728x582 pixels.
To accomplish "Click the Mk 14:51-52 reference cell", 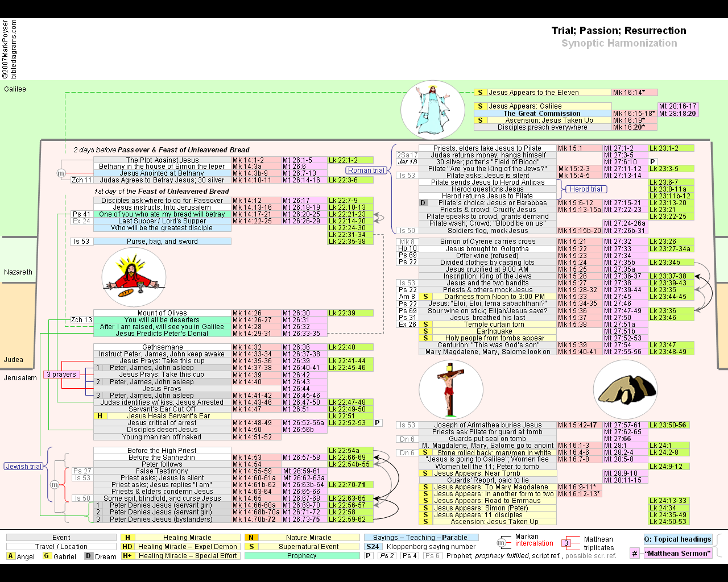I will (257, 437).
